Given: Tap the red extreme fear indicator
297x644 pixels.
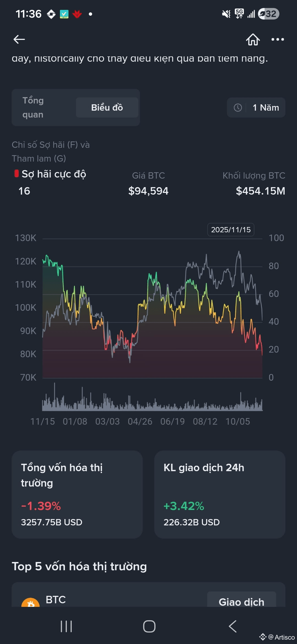Looking at the screenshot, I should [16, 174].
